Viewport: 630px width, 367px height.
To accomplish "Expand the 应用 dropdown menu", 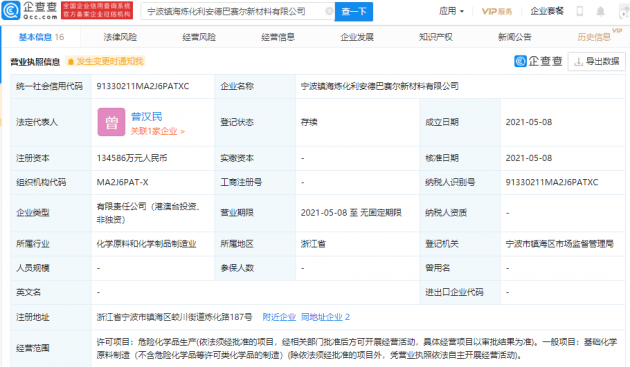I will [451, 11].
